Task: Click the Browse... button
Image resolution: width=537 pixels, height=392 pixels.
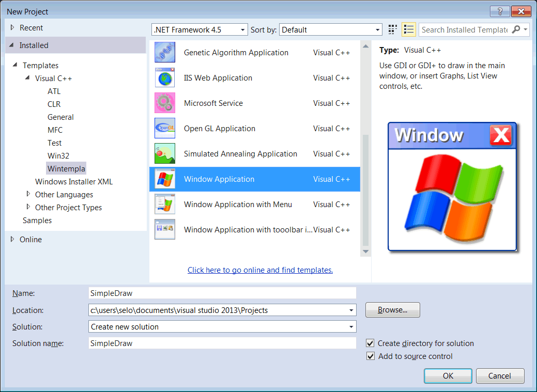Action: pyautogui.click(x=392, y=310)
